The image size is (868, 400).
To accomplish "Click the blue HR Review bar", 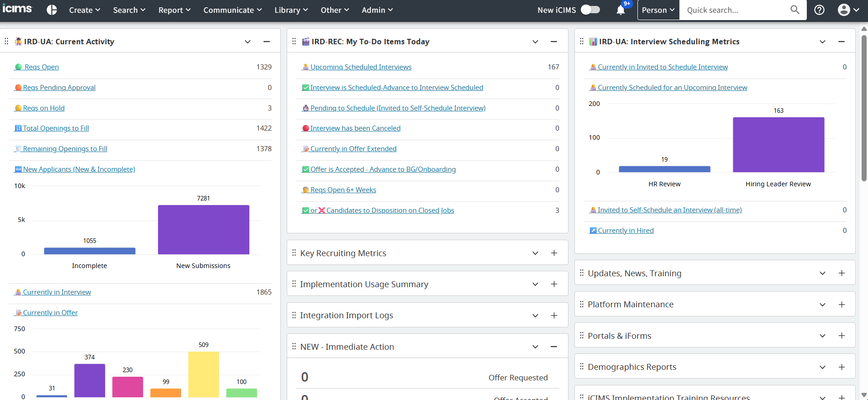I will point(664,169).
